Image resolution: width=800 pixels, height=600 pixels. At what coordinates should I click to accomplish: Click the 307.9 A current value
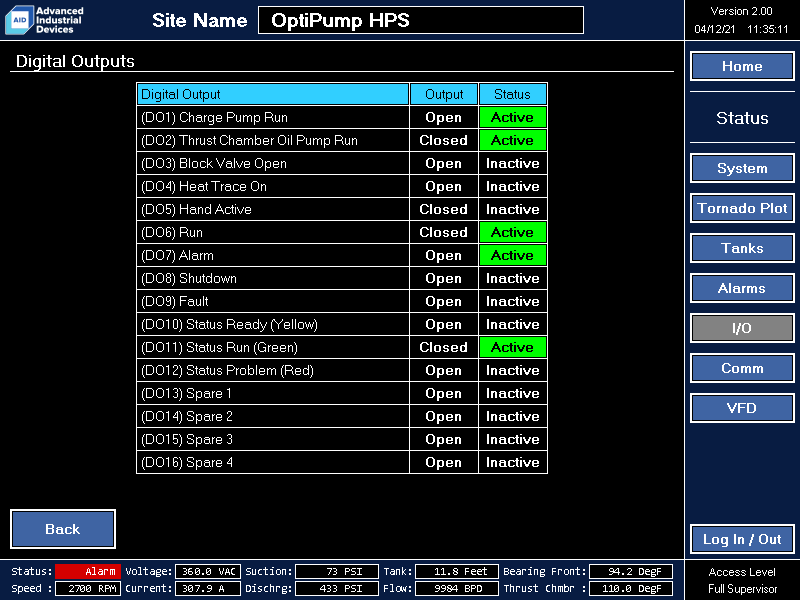pos(208,588)
